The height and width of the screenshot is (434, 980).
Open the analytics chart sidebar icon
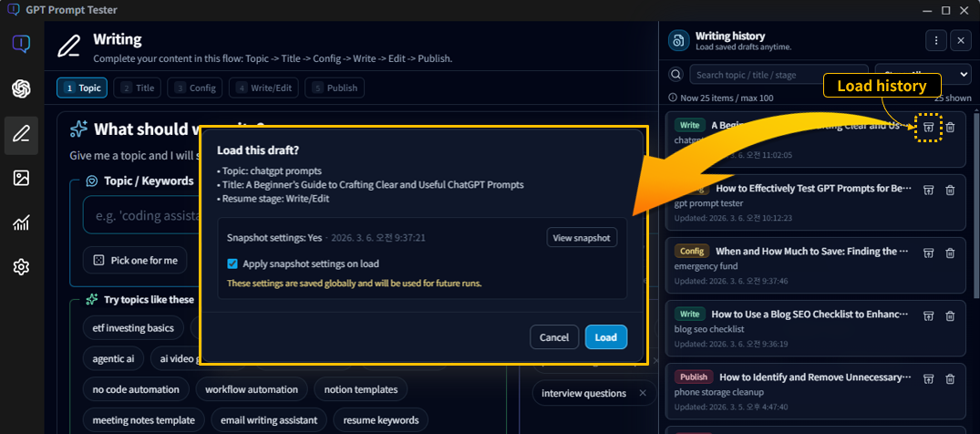[x=21, y=222]
